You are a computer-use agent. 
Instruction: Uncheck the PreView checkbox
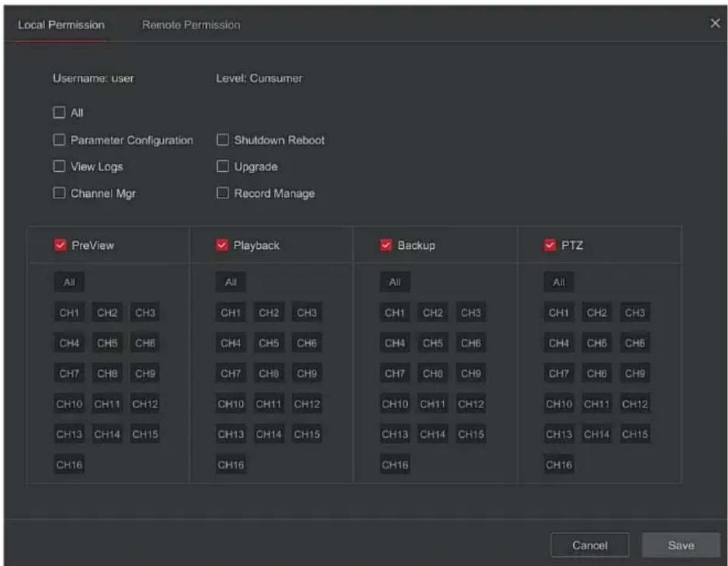pyautogui.click(x=60, y=245)
